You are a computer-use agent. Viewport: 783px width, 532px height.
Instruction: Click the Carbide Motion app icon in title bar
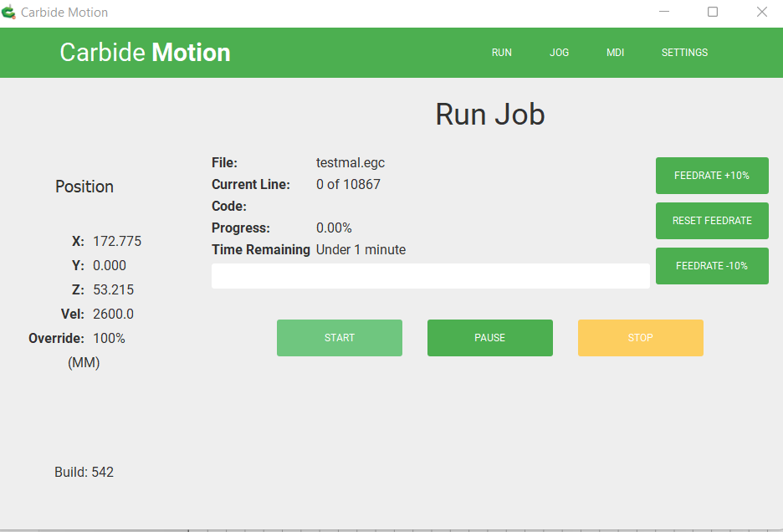click(x=8, y=12)
